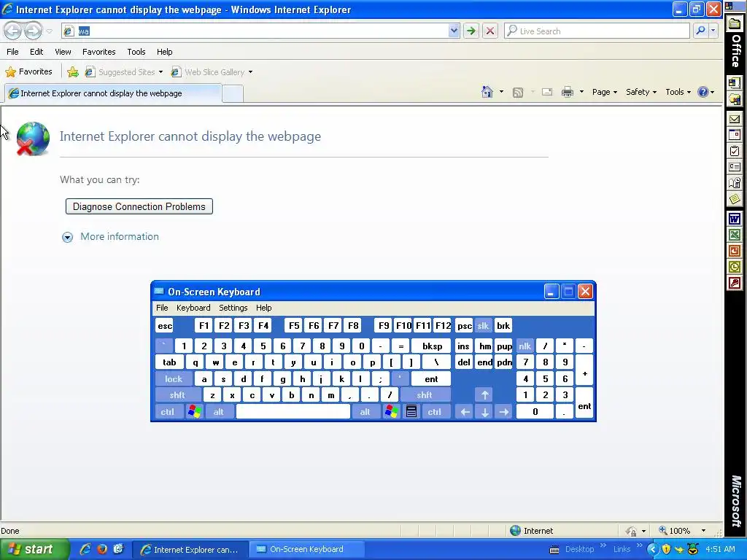Click the Firefox icon in Quick Launch
Viewport: 747px width, 560px height.
tap(102, 549)
